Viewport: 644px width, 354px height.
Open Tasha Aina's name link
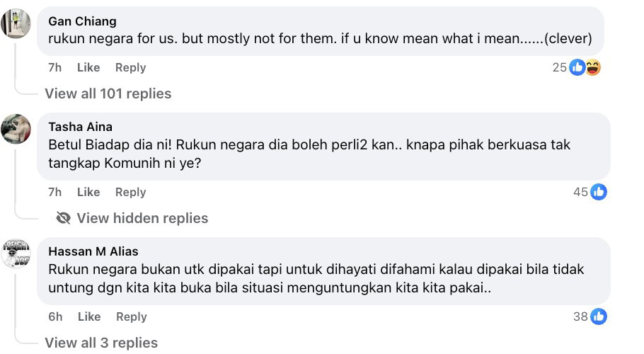point(80,127)
